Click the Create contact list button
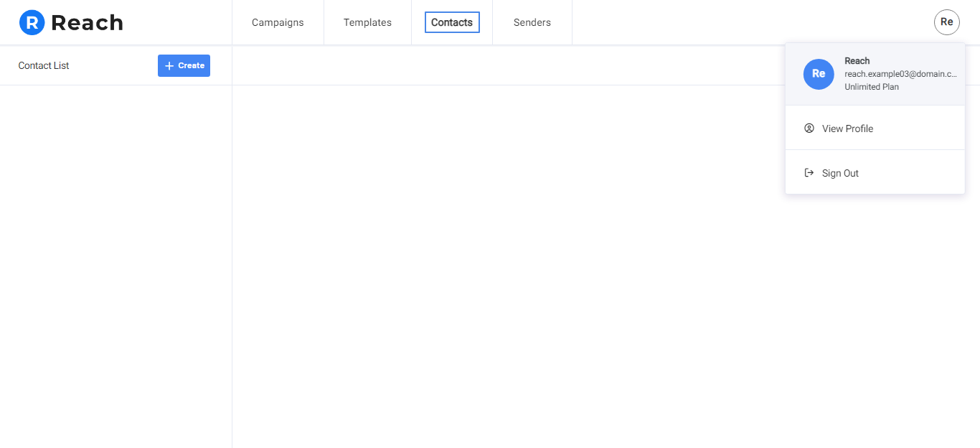The height and width of the screenshot is (448, 980). [x=184, y=65]
